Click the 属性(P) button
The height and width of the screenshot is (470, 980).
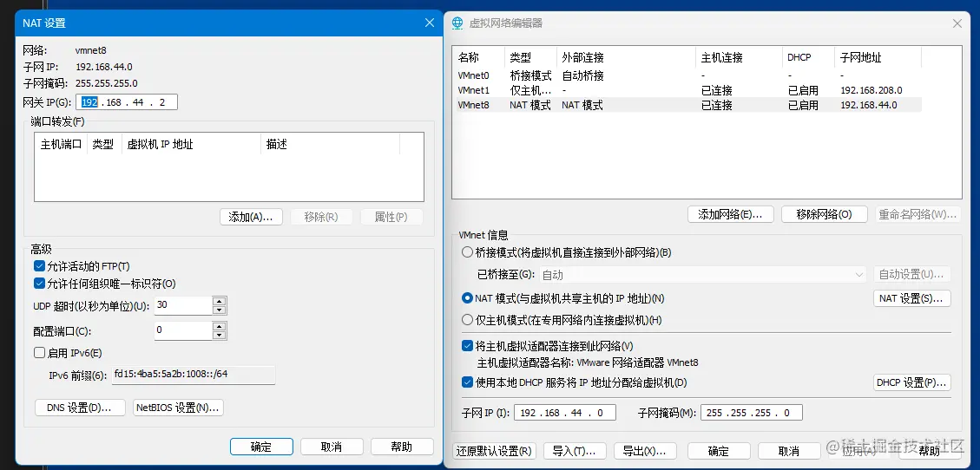(x=391, y=217)
